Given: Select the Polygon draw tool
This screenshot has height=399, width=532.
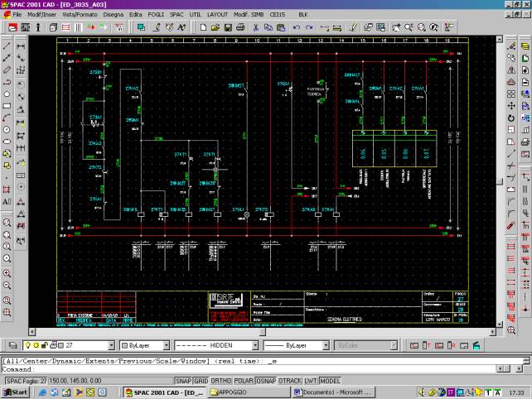Looking at the screenshot, I should tap(7, 94).
